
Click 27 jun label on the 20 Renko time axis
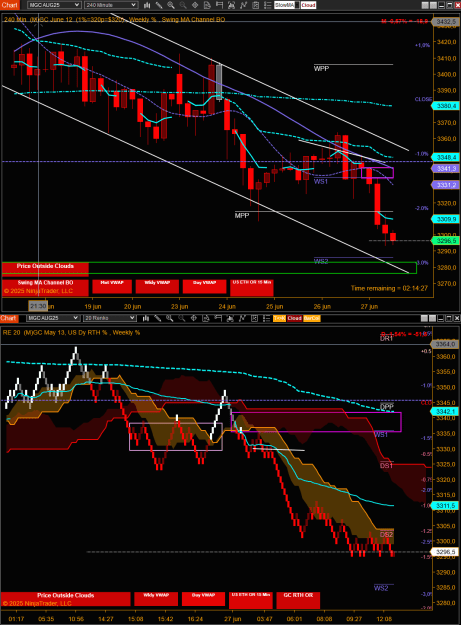click(232, 619)
